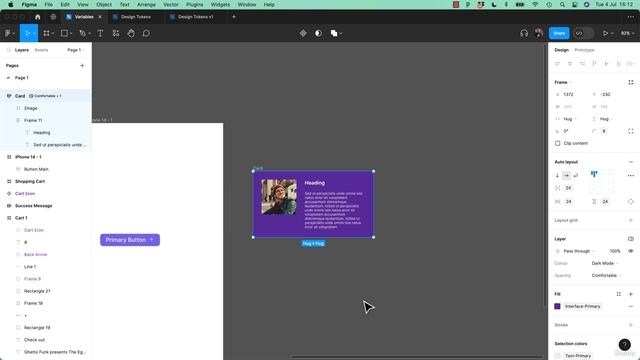
Task: Select the Comment tool
Action: 146,33
